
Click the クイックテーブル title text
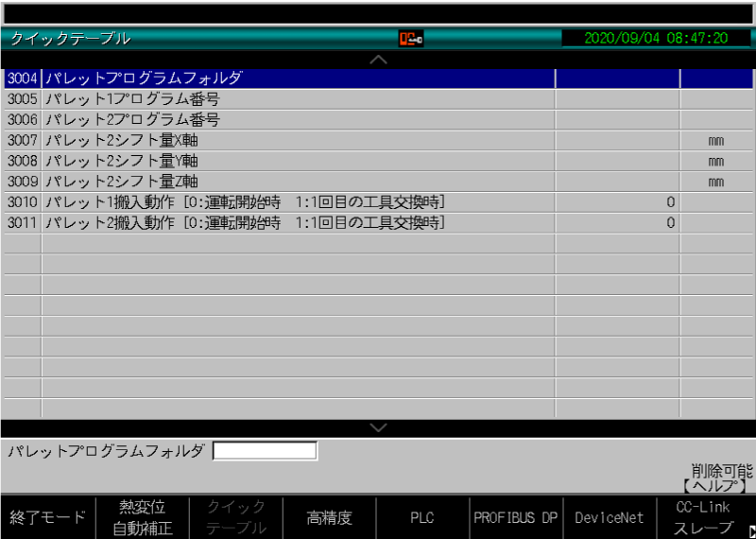70,39
